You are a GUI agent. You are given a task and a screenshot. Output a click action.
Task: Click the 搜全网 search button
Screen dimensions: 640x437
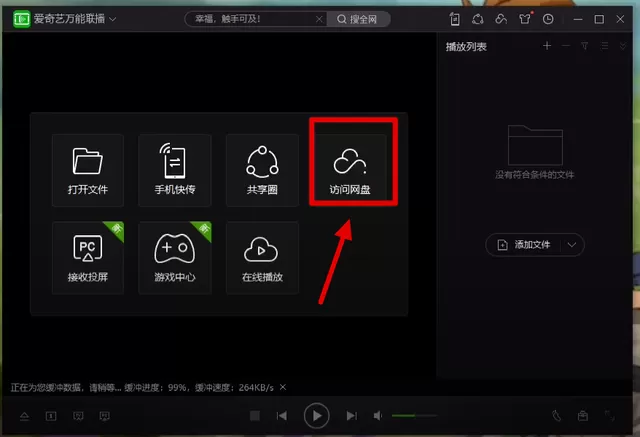[358, 19]
